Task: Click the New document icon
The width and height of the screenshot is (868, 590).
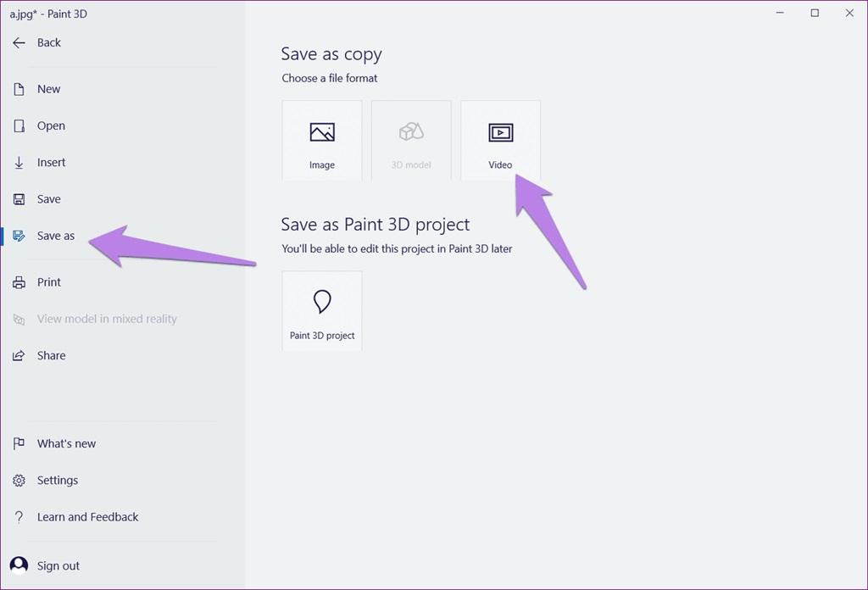Action: click(19, 89)
